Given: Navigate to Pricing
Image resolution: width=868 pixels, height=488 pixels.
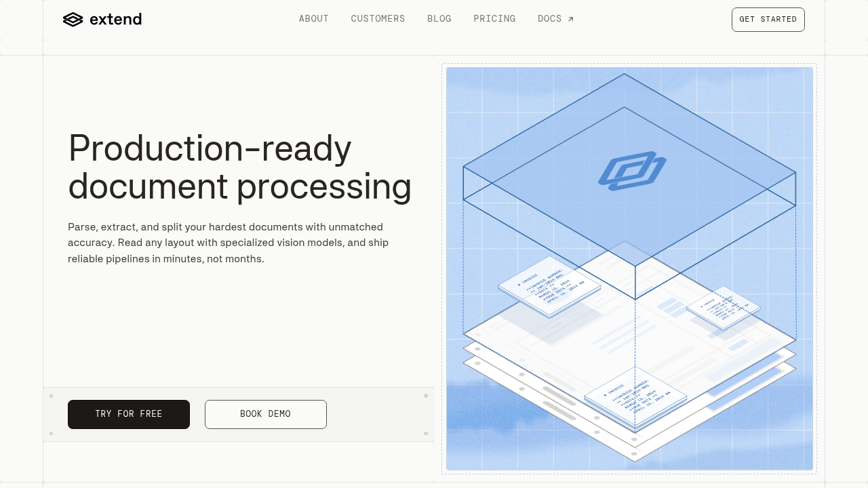Looking at the screenshot, I should click(x=494, y=19).
